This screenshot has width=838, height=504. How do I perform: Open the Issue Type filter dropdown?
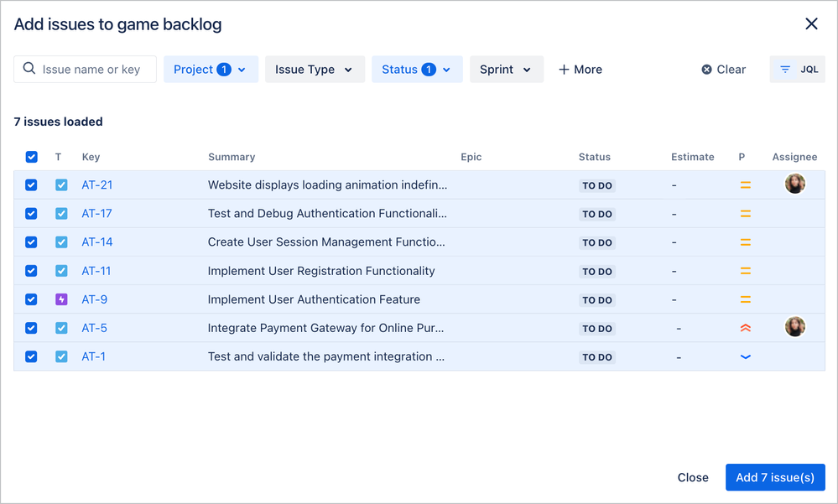(x=315, y=70)
